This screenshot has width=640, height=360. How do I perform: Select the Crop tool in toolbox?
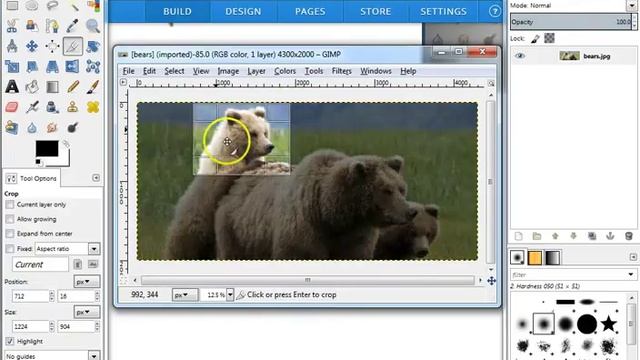coord(73,46)
